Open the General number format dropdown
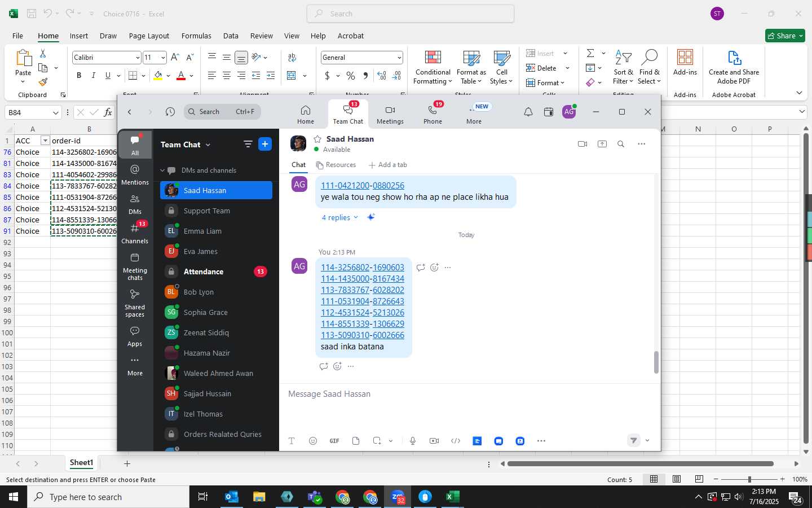The width and height of the screenshot is (812, 508). [x=399, y=58]
